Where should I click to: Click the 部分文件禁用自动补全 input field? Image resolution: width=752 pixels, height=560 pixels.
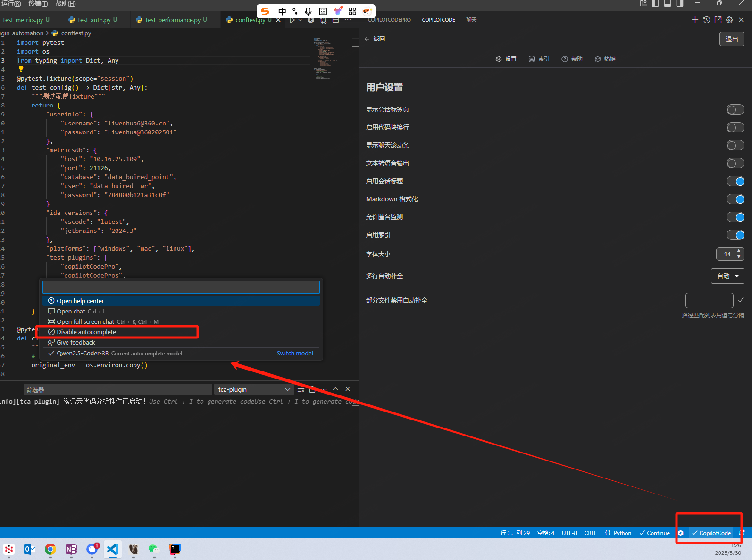pos(709,300)
